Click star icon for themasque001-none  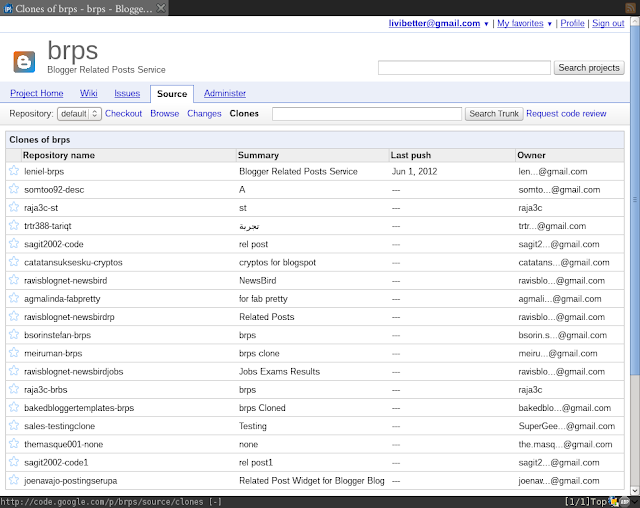tap(14, 444)
